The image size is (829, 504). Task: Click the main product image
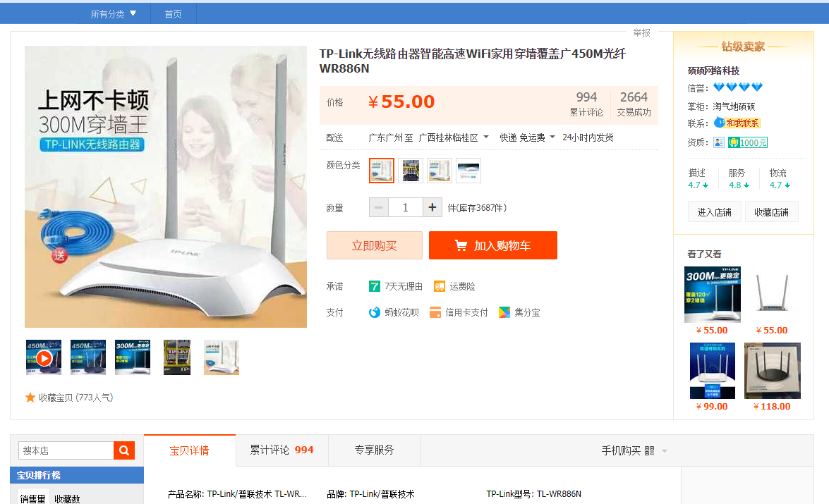coord(166,187)
